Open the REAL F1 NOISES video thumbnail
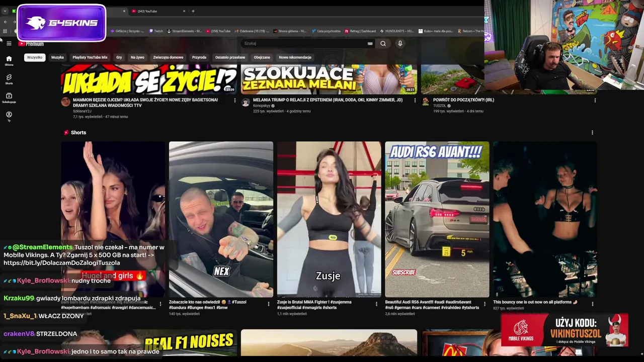Viewport: 644px width, 362px height. pos(149,342)
